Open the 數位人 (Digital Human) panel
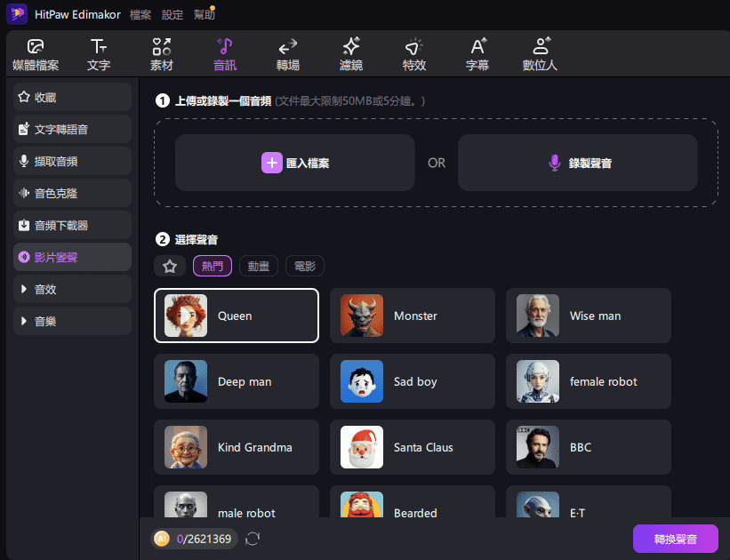The image size is (730, 560). pyautogui.click(x=540, y=53)
